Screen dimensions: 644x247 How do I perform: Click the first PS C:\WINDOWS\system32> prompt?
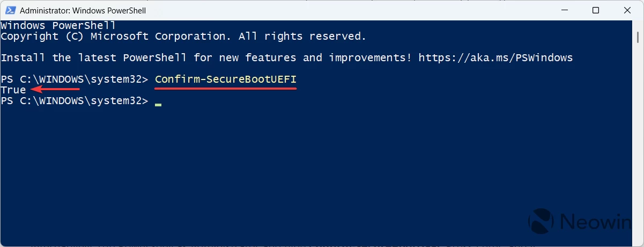pyautogui.click(x=74, y=79)
